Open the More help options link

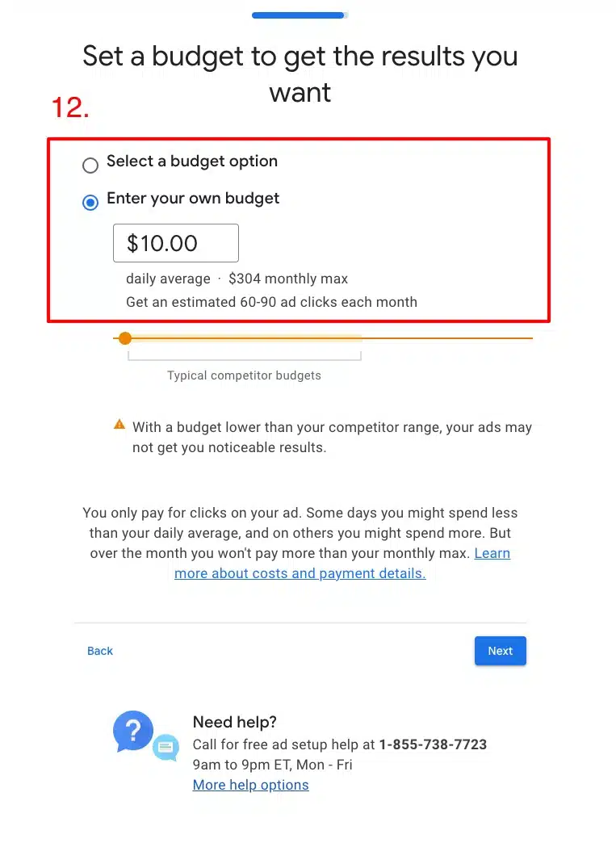[251, 785]
